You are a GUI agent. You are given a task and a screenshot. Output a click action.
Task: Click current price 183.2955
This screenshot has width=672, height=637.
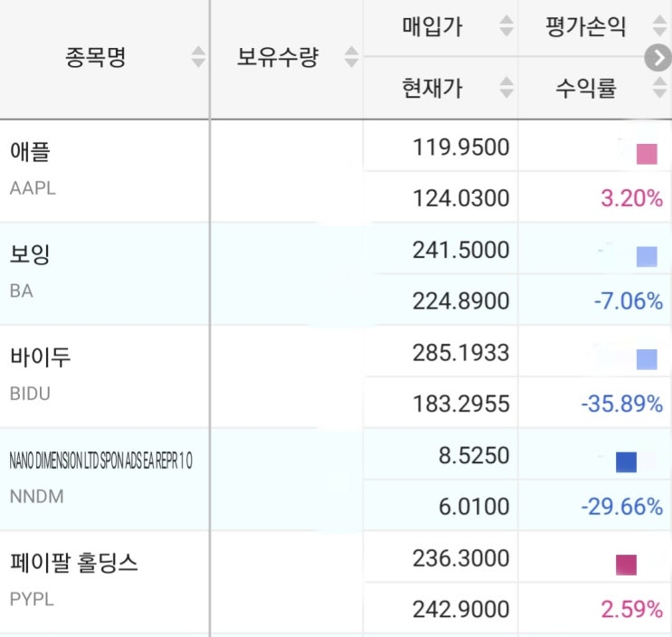point(460,404)
